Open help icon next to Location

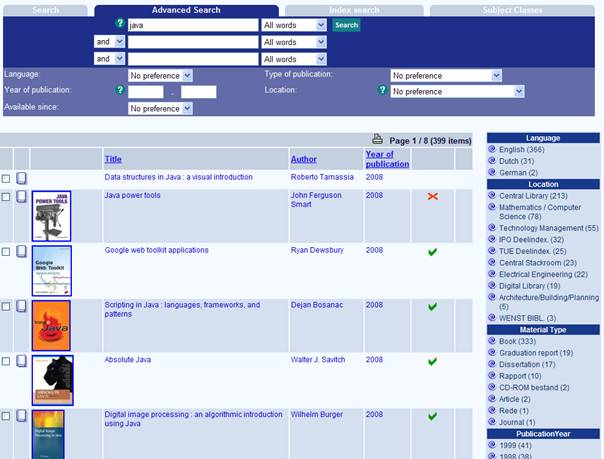click(x=382, y=90)
